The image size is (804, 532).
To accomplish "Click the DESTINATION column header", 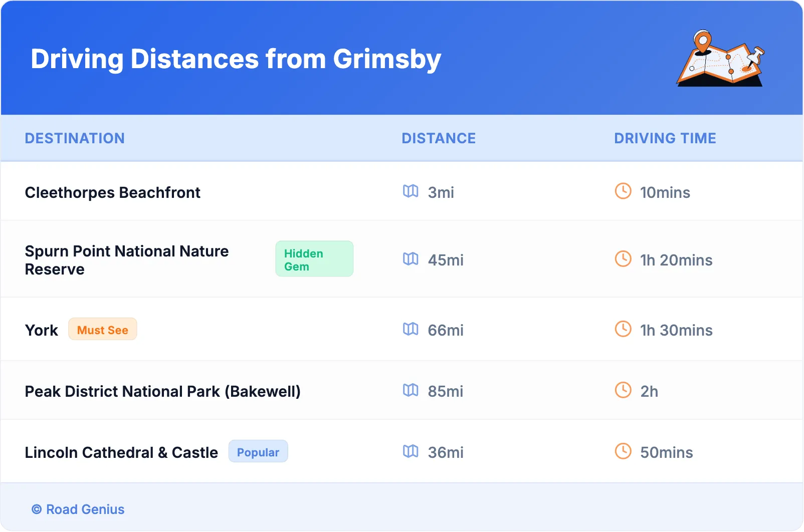I will point(75,138).
